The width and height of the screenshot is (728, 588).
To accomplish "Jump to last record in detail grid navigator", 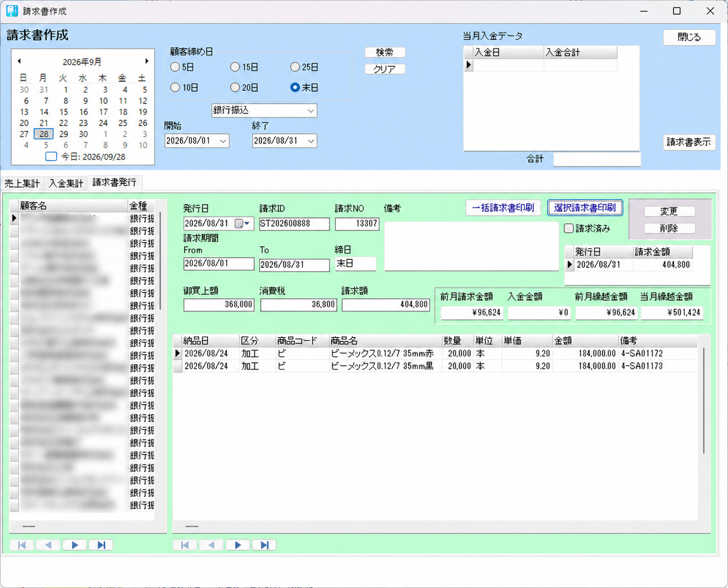I will [x=264, y=545].
